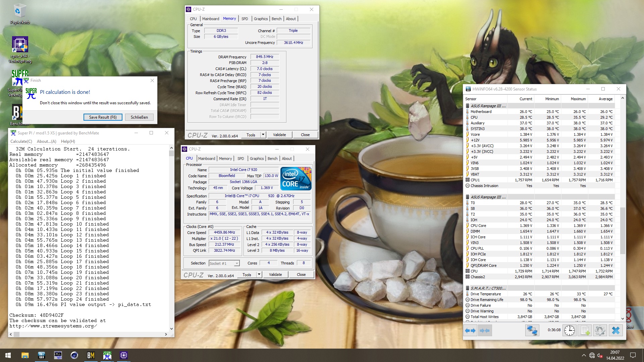Open Mainboard tab in CPU-Z CPU window
The image size is (644, 362).
[207, 159]
